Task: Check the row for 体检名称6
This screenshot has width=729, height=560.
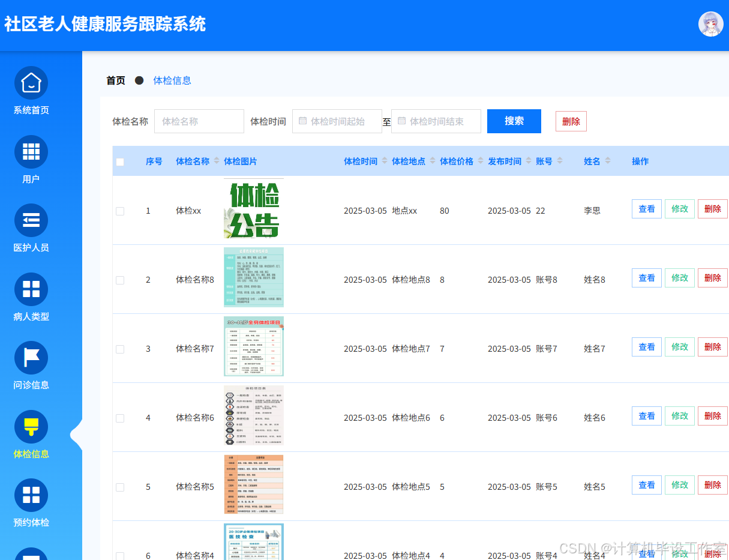Action: pos(120,418)
